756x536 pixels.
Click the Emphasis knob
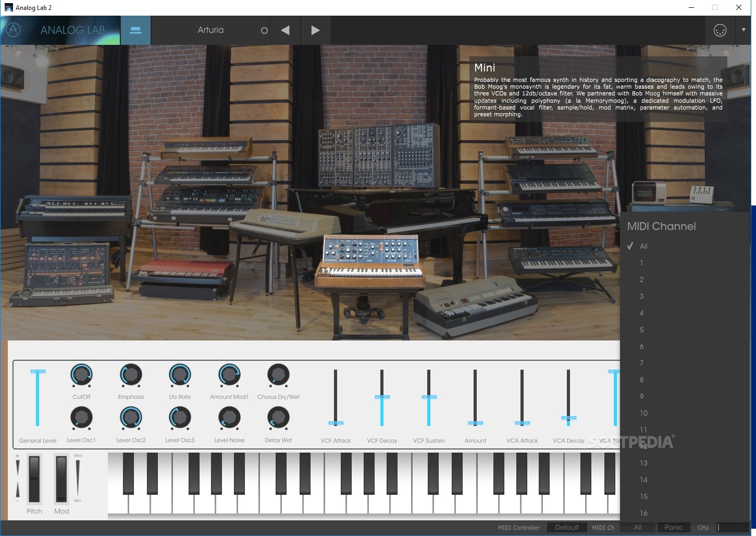click(x=131, y=375)
